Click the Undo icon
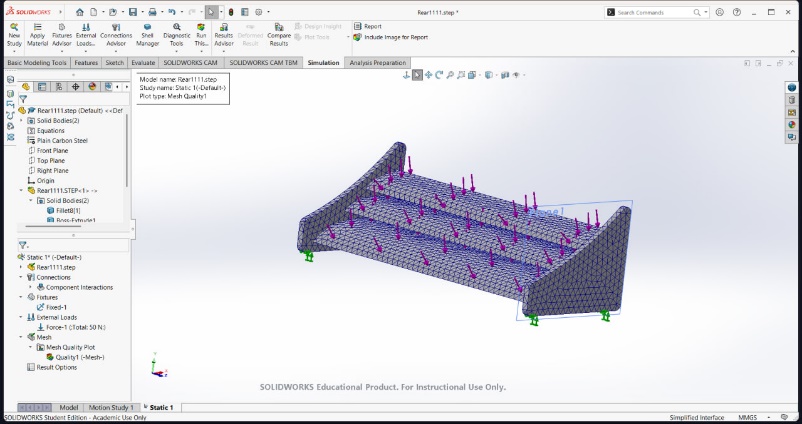 pos(172,12)
